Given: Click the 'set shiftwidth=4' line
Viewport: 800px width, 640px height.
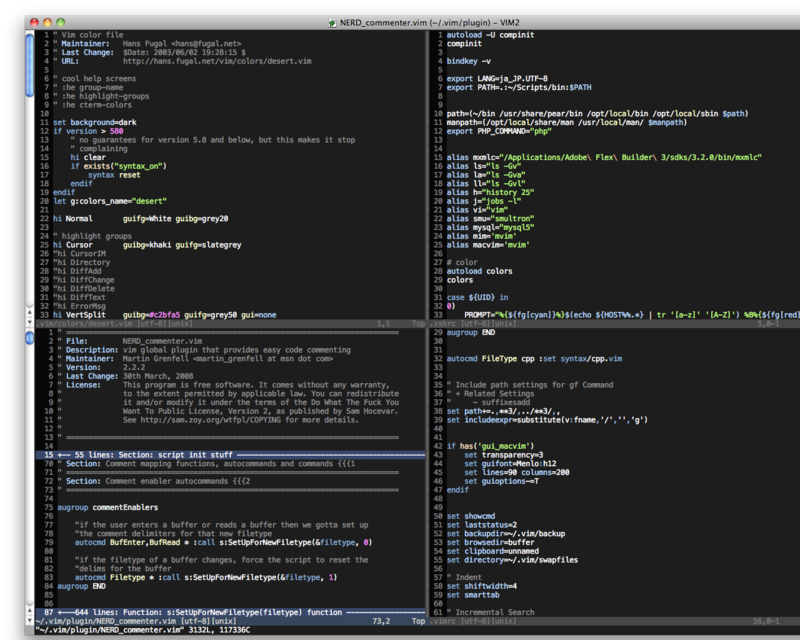Looking at the screenshot, I should coord(482,586).
